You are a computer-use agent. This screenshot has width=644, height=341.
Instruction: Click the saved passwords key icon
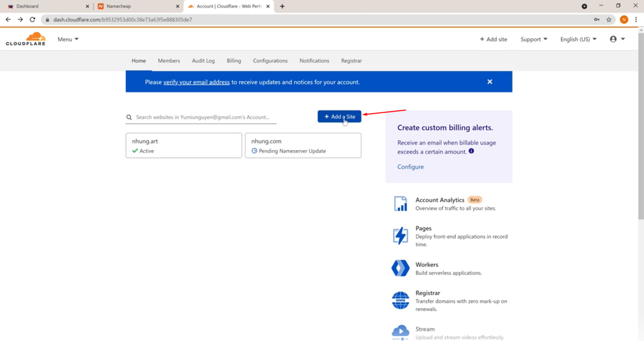tap(596, 19)
